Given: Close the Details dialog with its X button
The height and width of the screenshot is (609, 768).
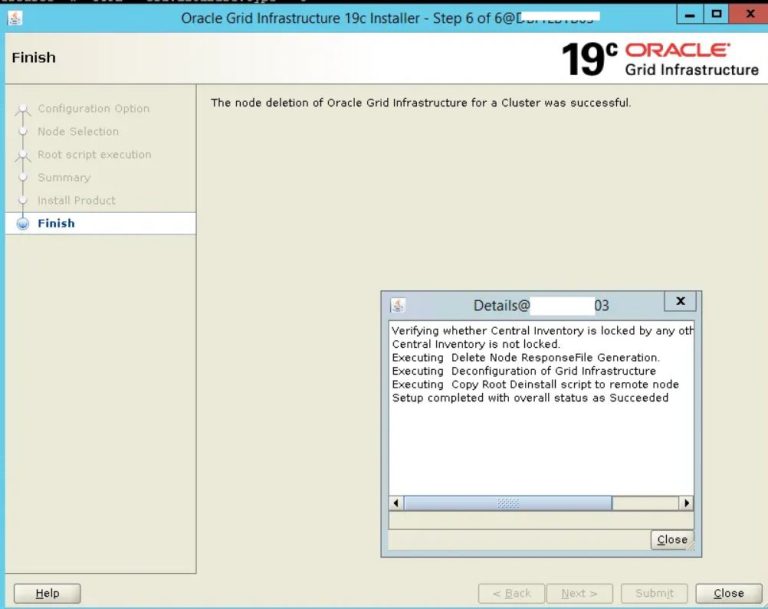Looking at the screenshot, I should tap(680, 301).
